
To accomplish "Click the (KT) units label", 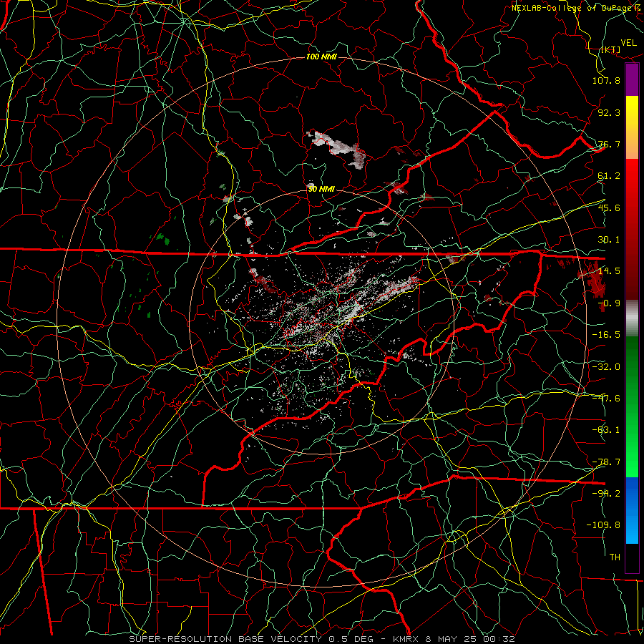I will [x=611, y=49].
